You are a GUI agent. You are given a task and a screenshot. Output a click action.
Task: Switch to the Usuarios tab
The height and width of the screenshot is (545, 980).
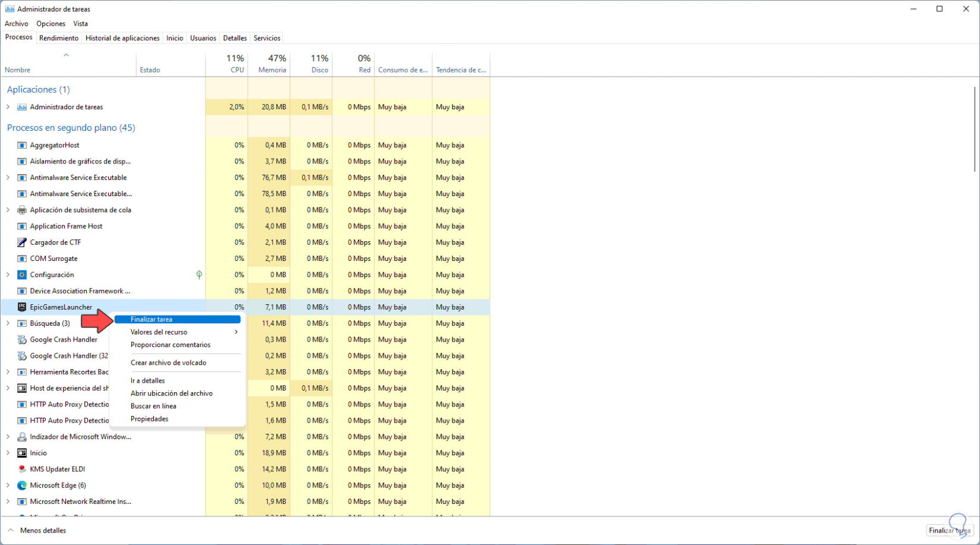203,38
